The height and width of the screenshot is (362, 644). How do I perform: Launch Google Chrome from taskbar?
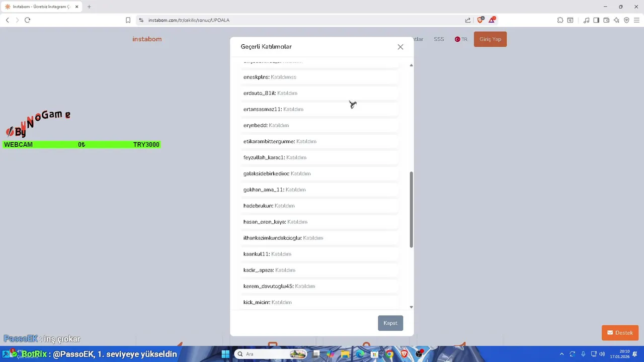pos(389,354)
